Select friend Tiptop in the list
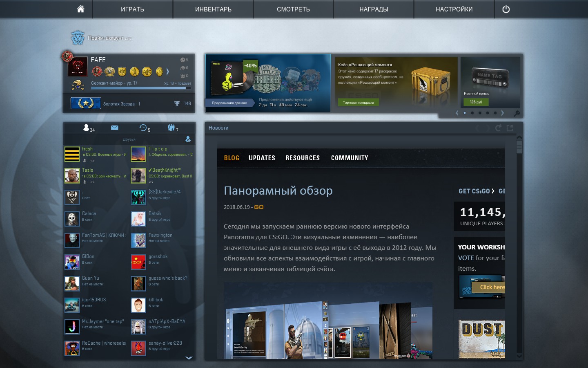The width and height of the screenshot is (588, 368). (162, 154)
